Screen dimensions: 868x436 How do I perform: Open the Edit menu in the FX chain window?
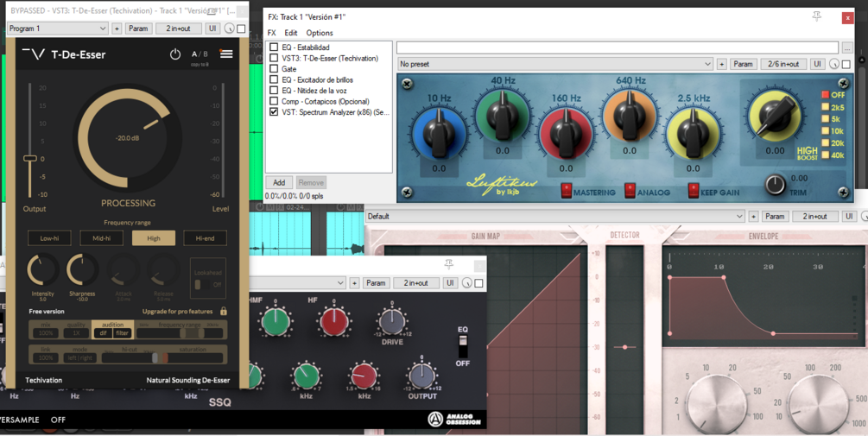291,33
